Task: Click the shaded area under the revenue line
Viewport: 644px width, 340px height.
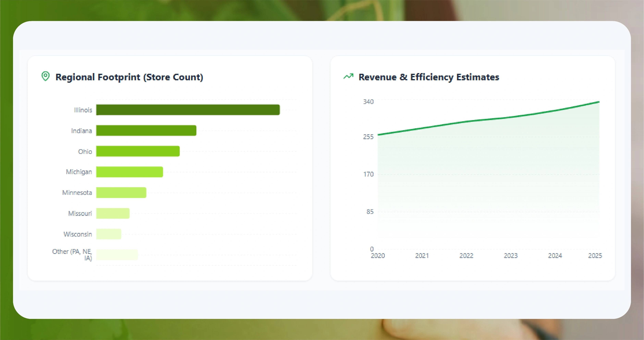Action: coord(488,188)
